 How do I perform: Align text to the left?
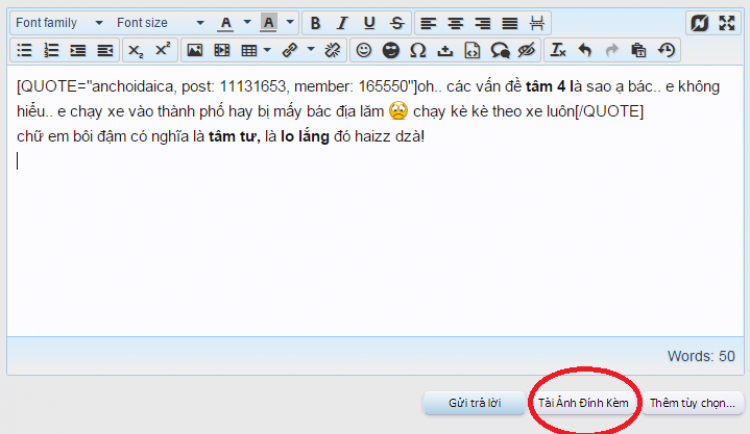(428, 23)
